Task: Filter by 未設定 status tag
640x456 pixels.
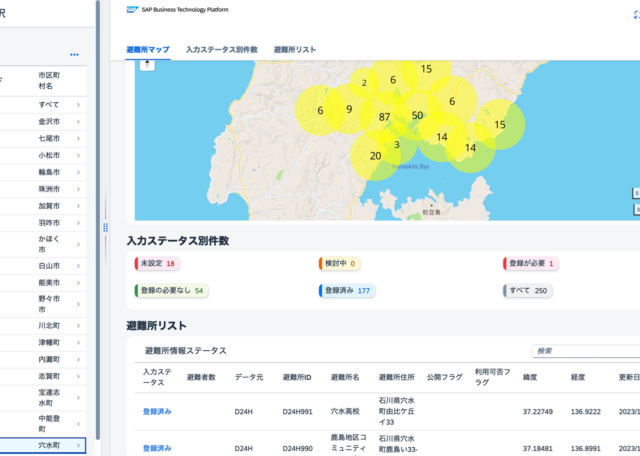Action: [x=157, y=263]
